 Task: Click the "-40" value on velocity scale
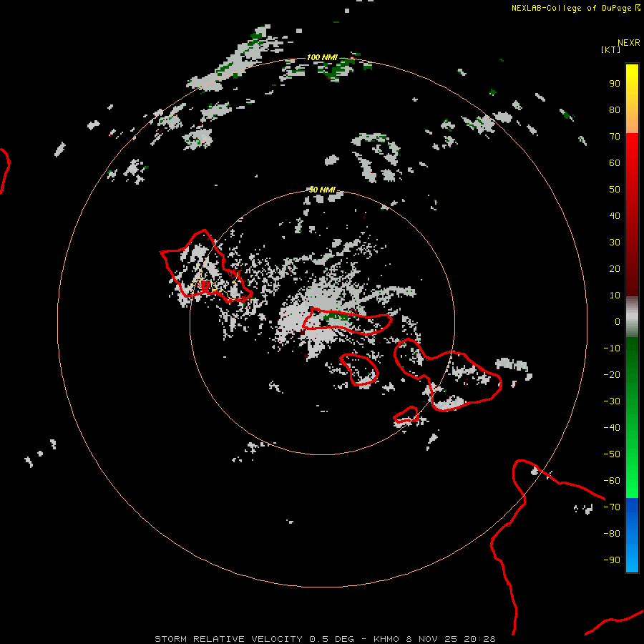tap(612, 428)
